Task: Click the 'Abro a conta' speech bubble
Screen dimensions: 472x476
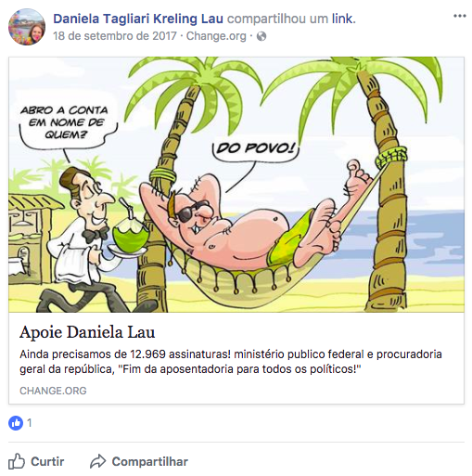Action: click(x=64, y=122)
